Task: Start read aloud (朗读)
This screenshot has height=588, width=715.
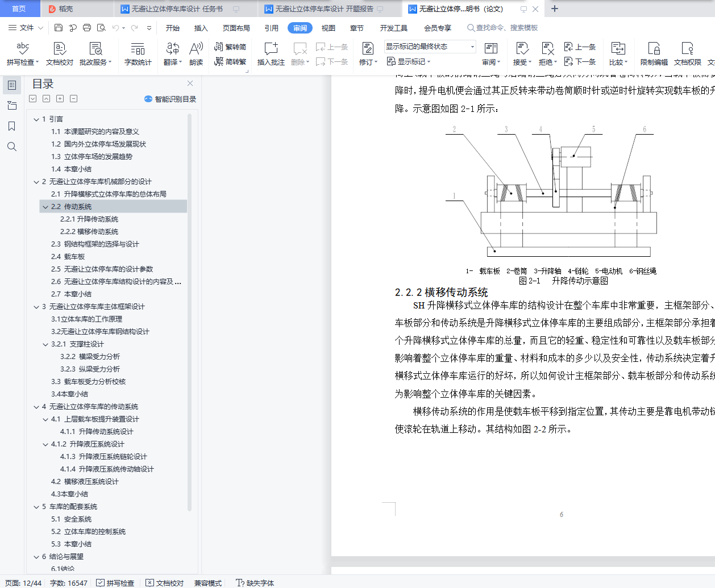Action: (x=196, y=54)
